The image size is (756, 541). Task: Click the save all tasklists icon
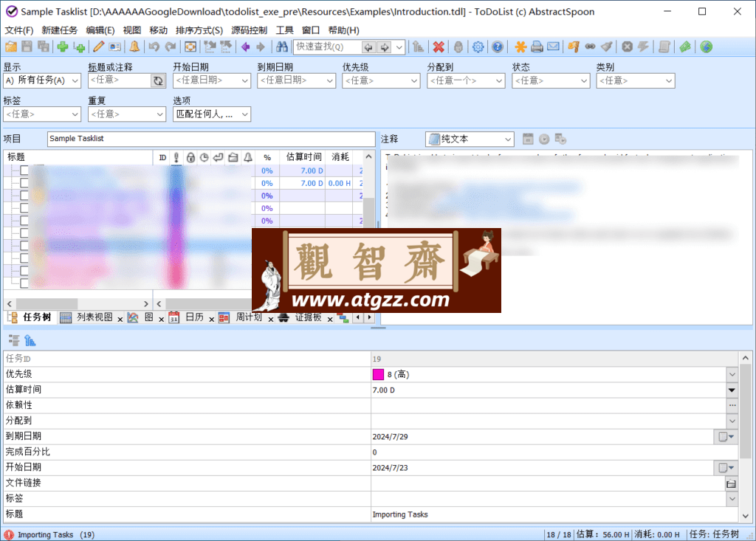(44, 46)
